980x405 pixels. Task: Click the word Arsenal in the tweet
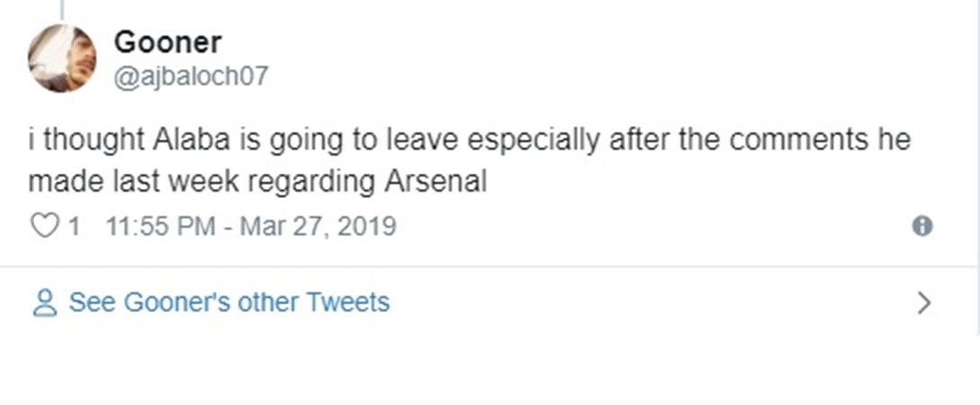pos(435,181)
